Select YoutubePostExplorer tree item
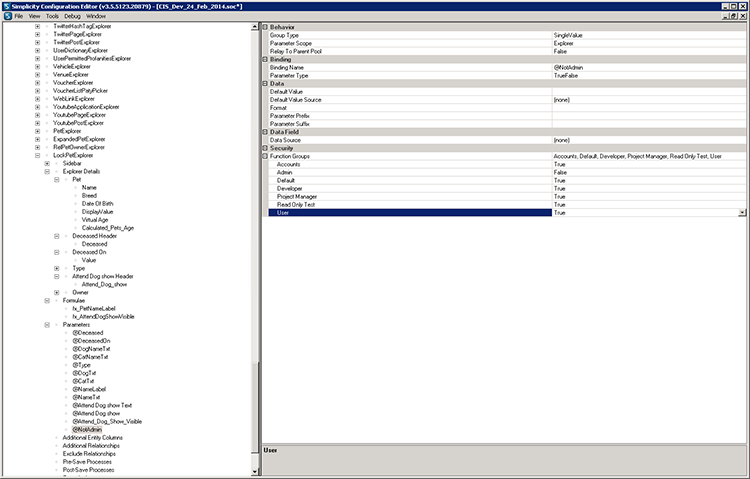The height and width of the screenshot is (479, 750). click(x=78, y=123)
